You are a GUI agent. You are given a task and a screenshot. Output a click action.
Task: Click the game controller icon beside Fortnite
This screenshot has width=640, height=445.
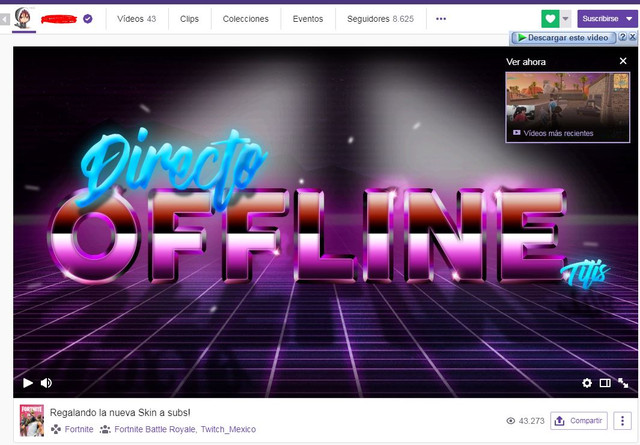point(56,429)
